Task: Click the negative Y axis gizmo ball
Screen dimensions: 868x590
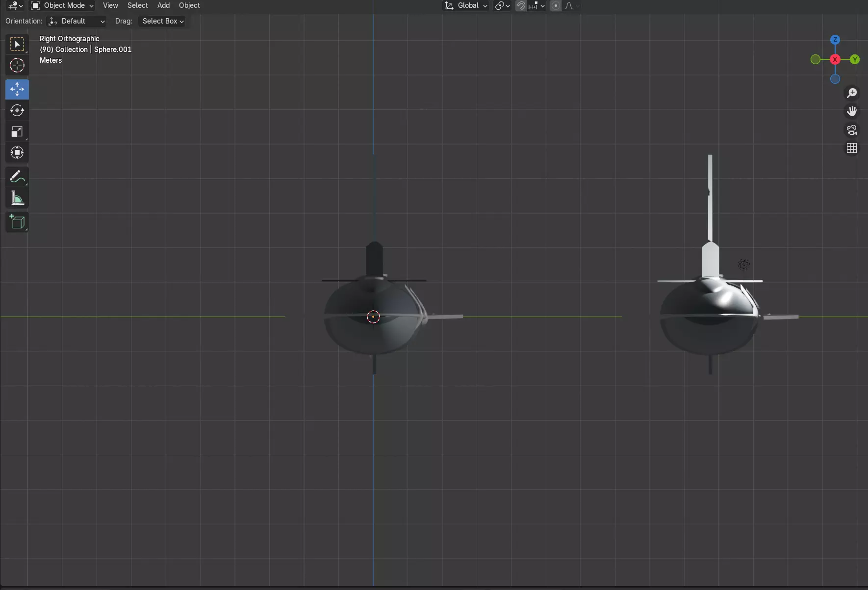Action: (x=816, y=59)
